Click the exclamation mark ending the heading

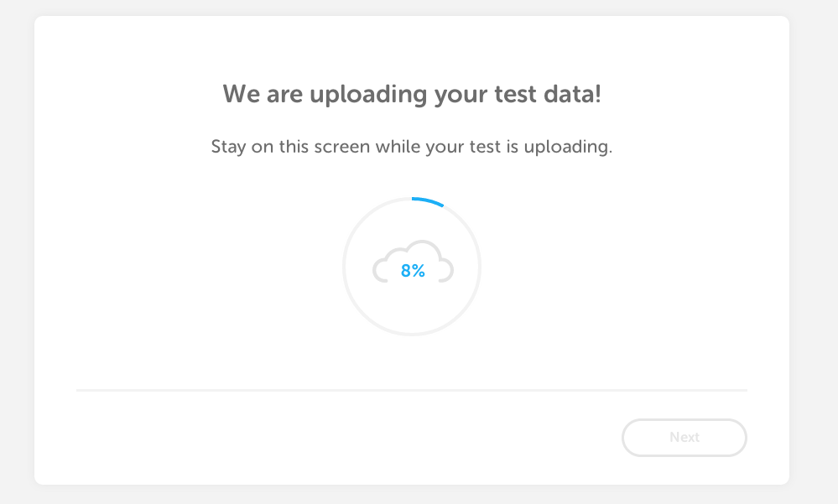599,94
